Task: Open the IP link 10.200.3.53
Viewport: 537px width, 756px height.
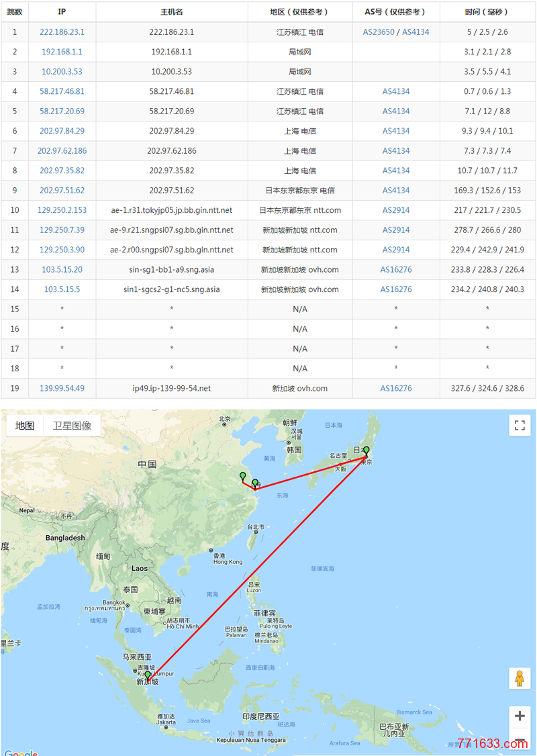Action: coord(62,72)
